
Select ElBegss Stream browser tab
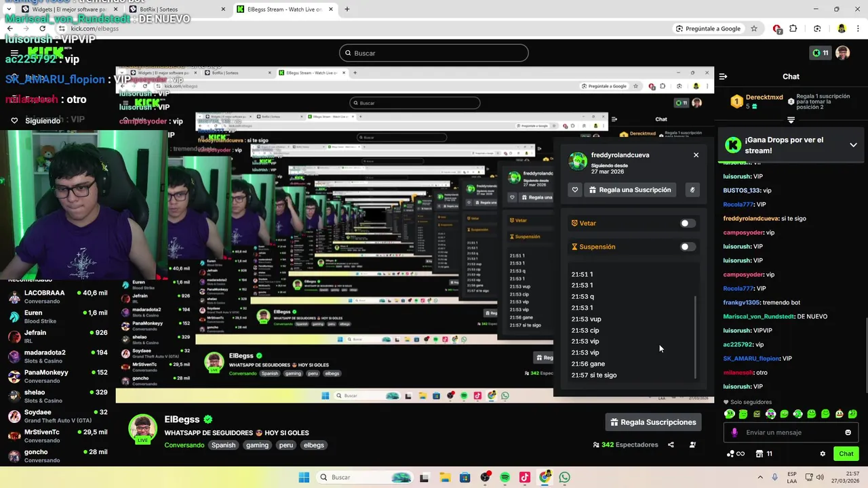[285, 9]
